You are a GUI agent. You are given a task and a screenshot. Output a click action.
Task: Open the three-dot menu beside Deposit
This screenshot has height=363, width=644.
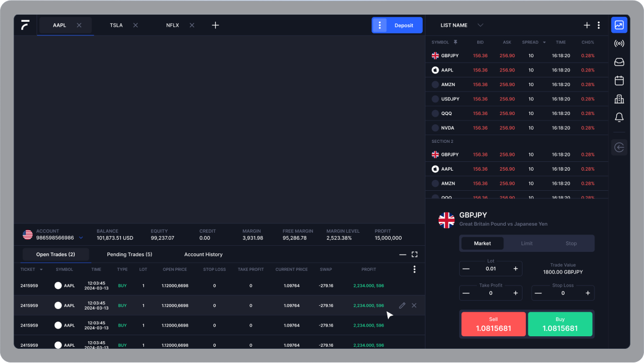(x=380, y=25)
